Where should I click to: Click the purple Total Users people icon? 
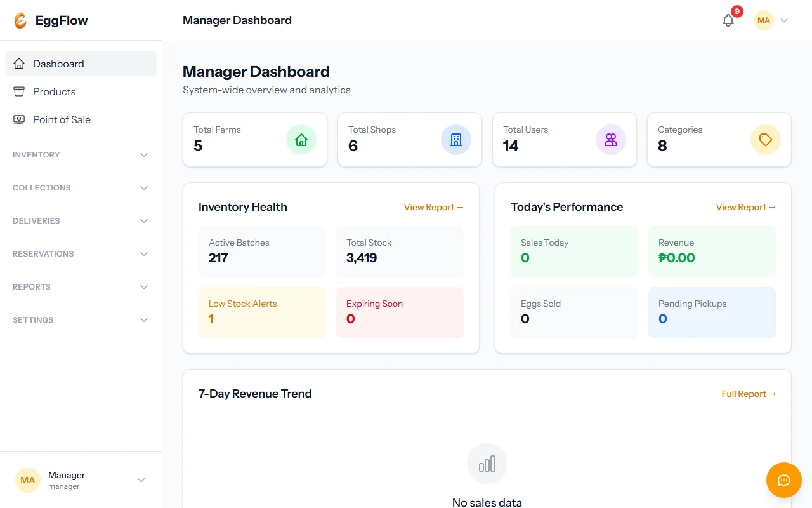611,140
